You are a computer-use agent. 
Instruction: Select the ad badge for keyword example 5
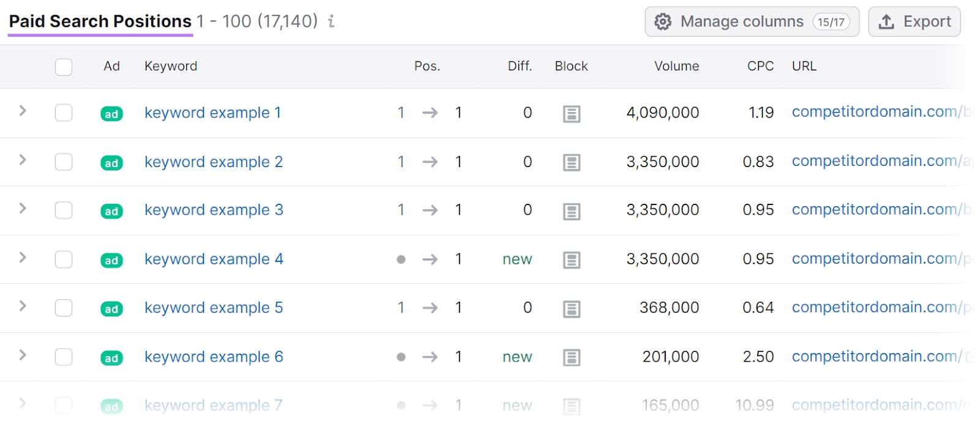pos(111,308)
